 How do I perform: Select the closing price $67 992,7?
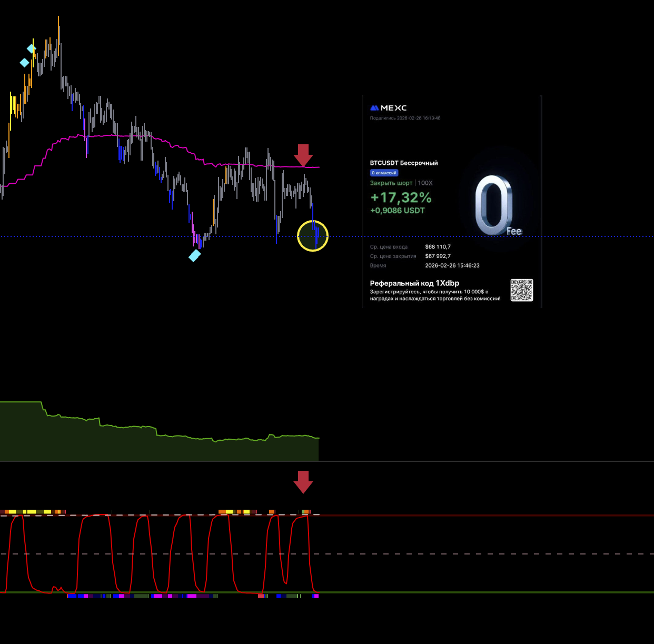coord(438,256)
